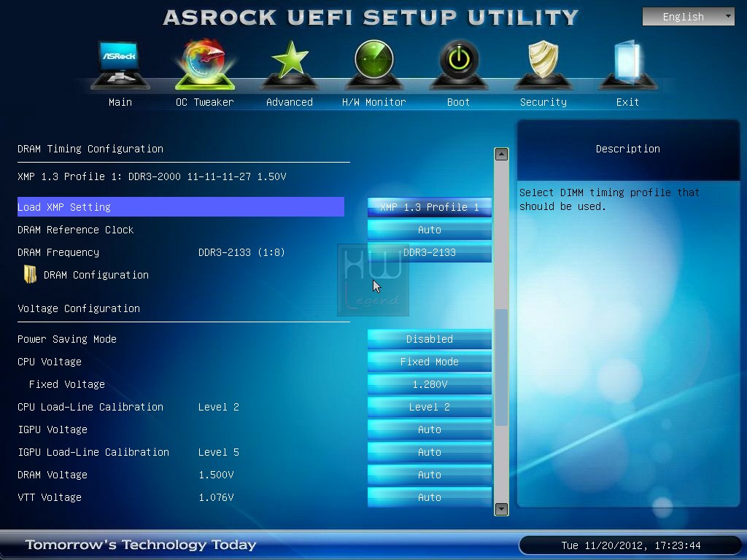Viewport: 747px width, 560px height.
Task: Open the Advanced star icon
Action: click(290, 65)
